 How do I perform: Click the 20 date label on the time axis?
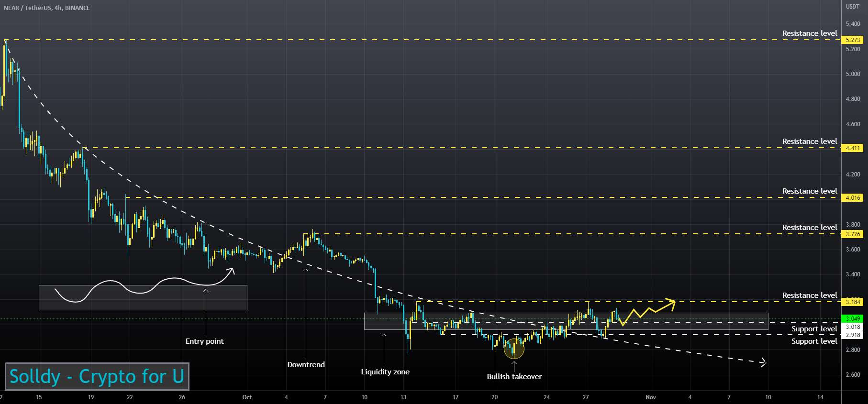(x=495, y=397)
